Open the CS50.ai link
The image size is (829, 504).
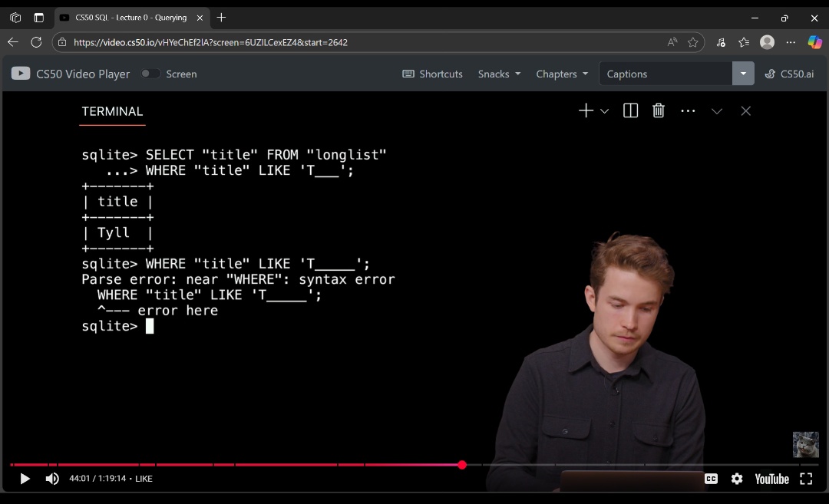pos(789,74)
